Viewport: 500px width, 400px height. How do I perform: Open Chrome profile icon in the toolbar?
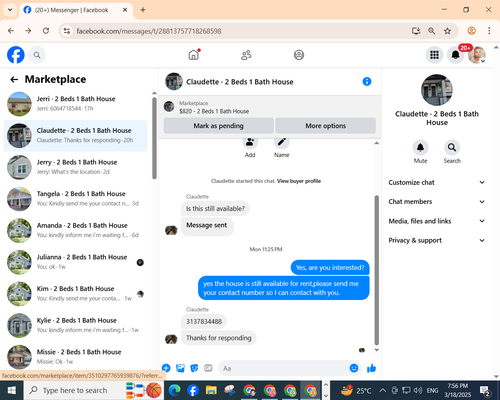click(x=471, y=31)
